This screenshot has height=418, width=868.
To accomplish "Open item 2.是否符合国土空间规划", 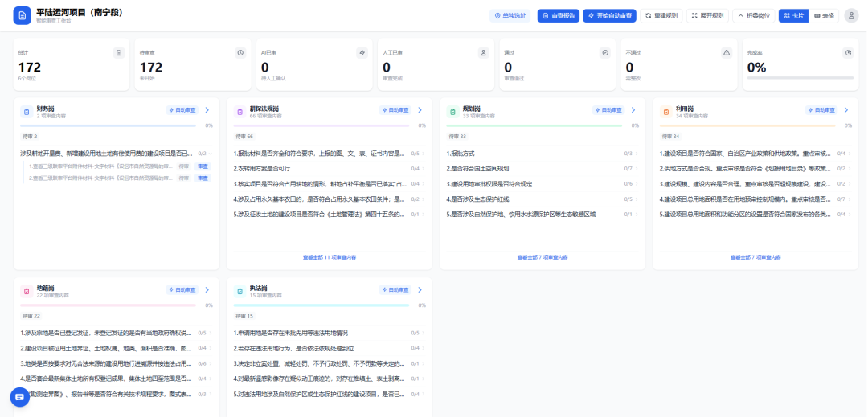I will (x=542, y=168).
